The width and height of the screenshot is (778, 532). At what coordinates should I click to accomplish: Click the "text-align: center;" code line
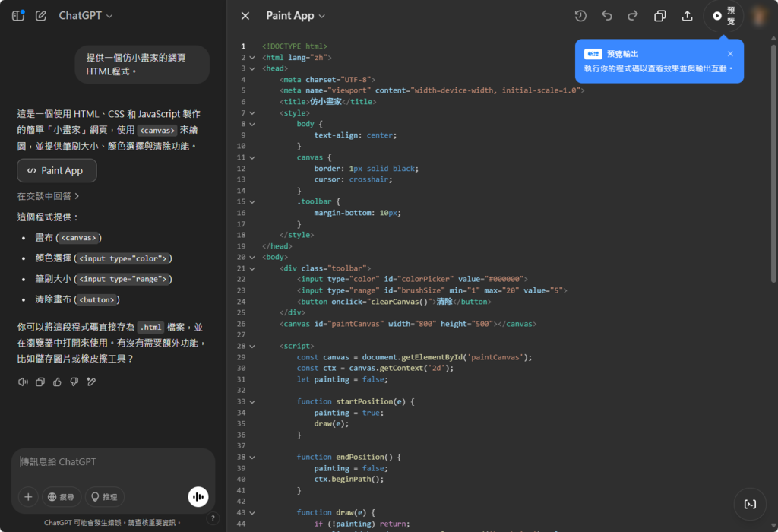click(356, 135)
